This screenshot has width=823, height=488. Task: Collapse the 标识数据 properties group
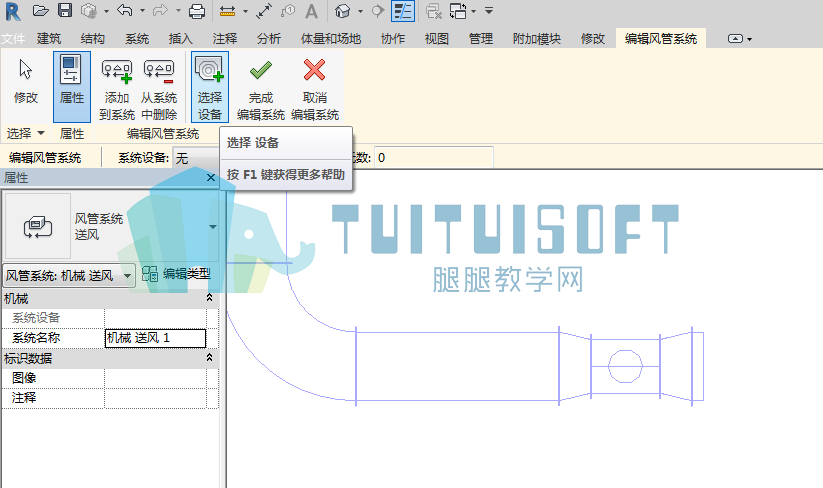209,358
